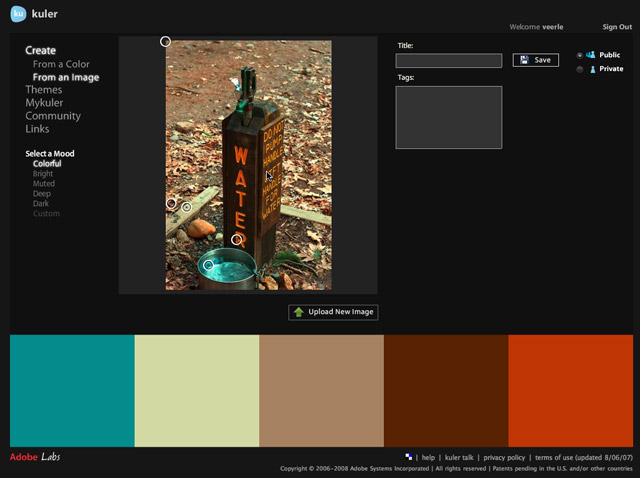Click the Private single person icon

591,69
